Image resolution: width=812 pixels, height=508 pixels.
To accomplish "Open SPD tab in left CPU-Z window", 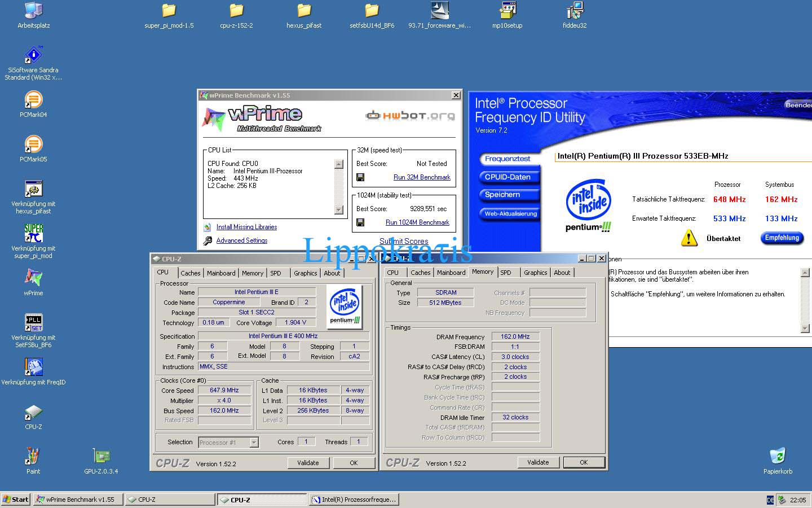I will (x=276, y=273).
